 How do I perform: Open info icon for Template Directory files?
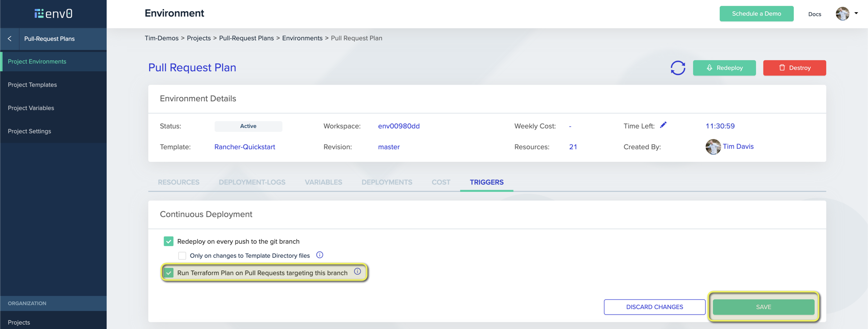click(320, 255)
